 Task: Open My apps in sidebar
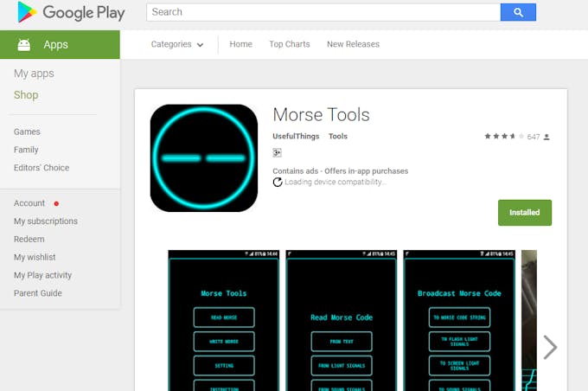[x=34, y=74]
